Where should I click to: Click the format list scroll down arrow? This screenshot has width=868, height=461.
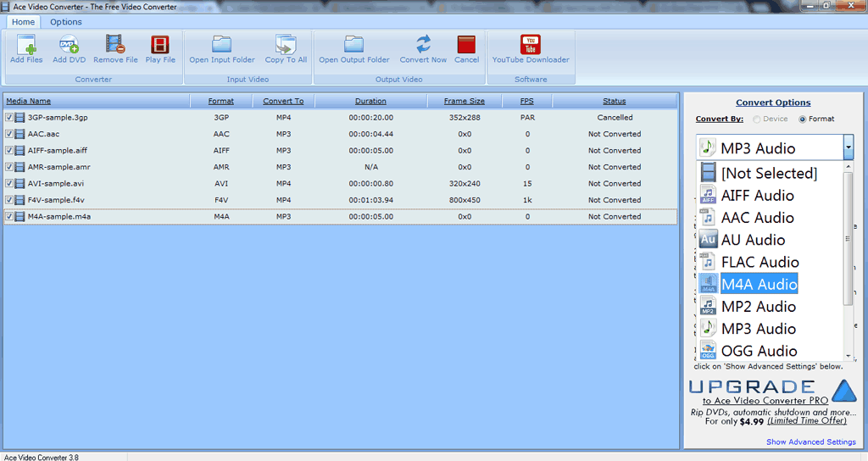[x=848, y=356]
